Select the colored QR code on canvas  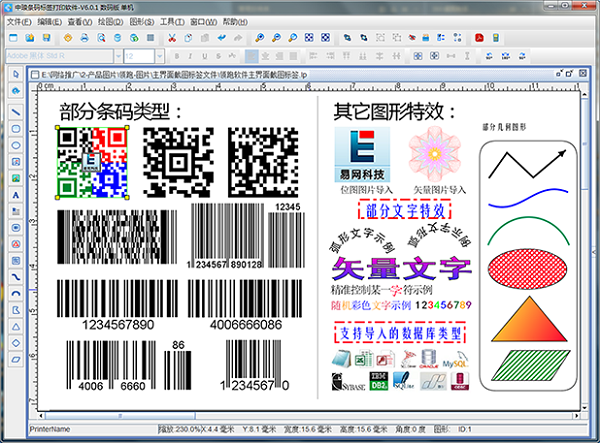coord(94,162)
